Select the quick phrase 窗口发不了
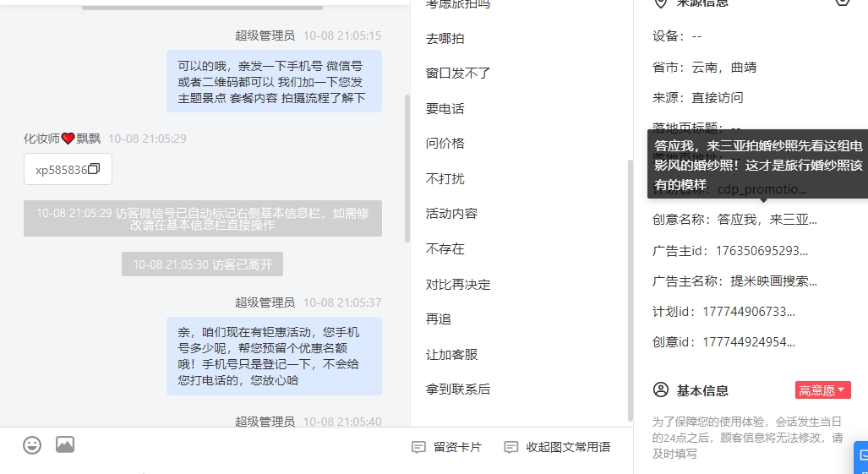 click(458, 74)
